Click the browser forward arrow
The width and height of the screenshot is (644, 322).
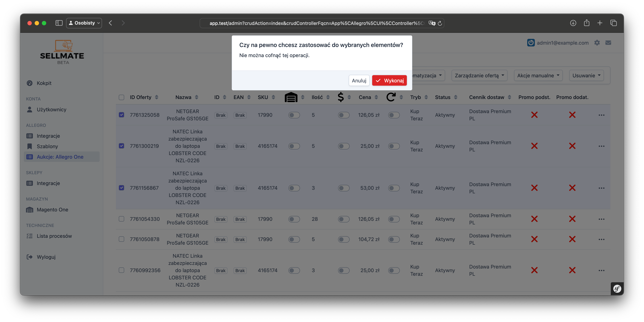(x=123, y=23)
